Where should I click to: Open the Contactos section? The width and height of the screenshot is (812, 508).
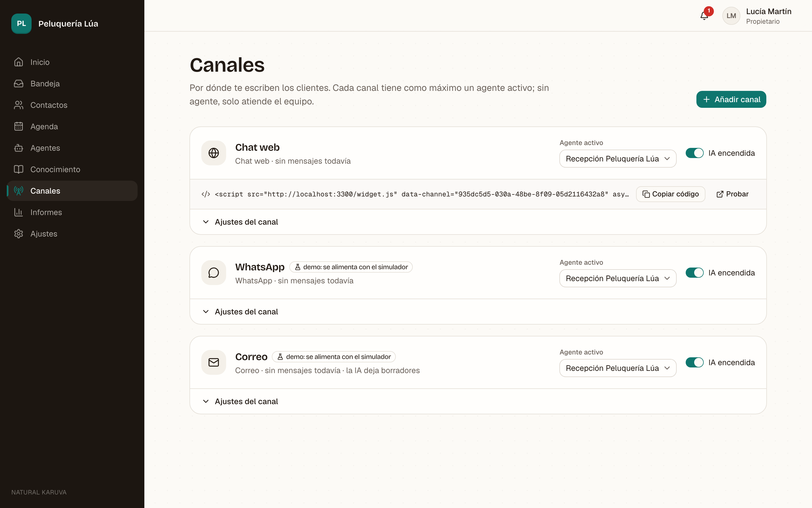pyautogui.click(x=72, y=105)
